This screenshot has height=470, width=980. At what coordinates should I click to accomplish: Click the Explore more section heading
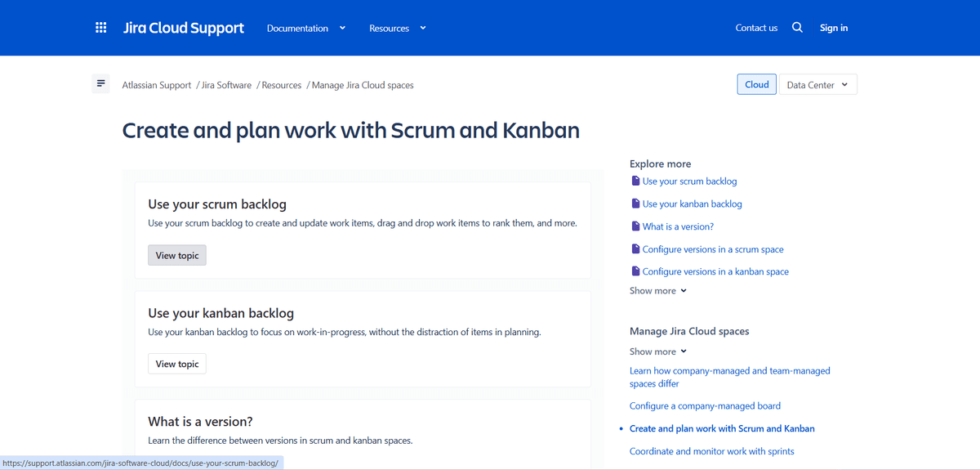660,163
